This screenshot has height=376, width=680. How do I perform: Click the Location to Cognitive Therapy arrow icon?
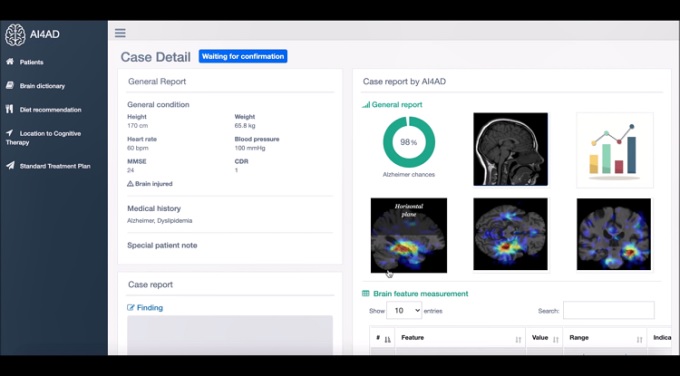(x=10, y=133)
